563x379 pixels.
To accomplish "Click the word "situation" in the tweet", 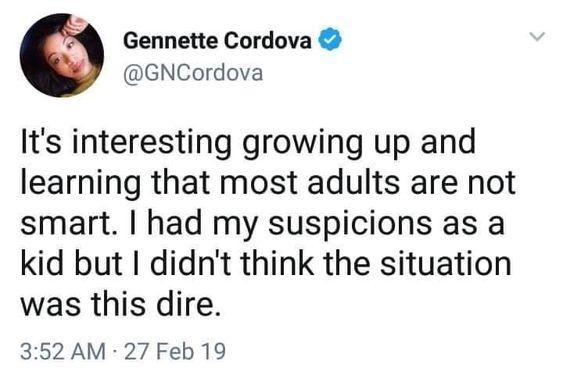I will [446, 264].
